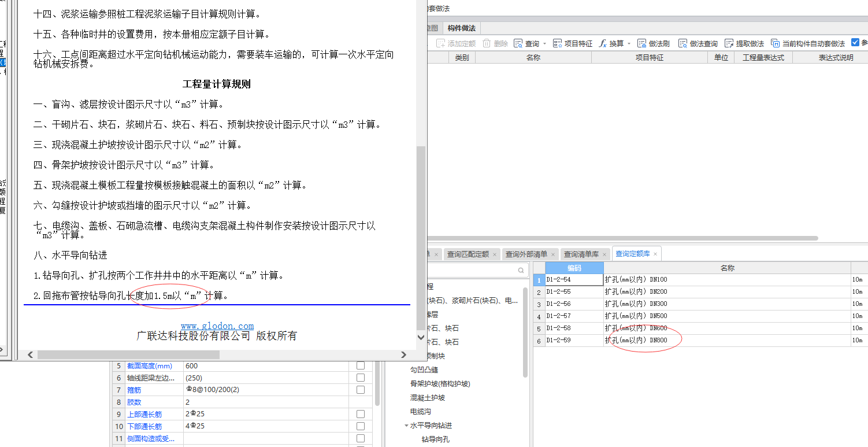Toggle the checkbox beside 做法查询 toolbar end

(855, 43)
